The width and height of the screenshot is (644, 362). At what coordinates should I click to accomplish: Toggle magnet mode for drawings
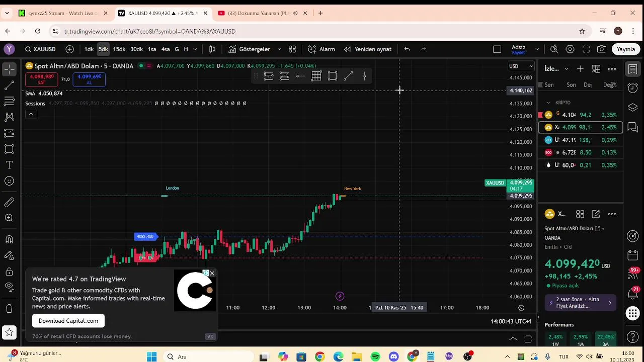9,239
